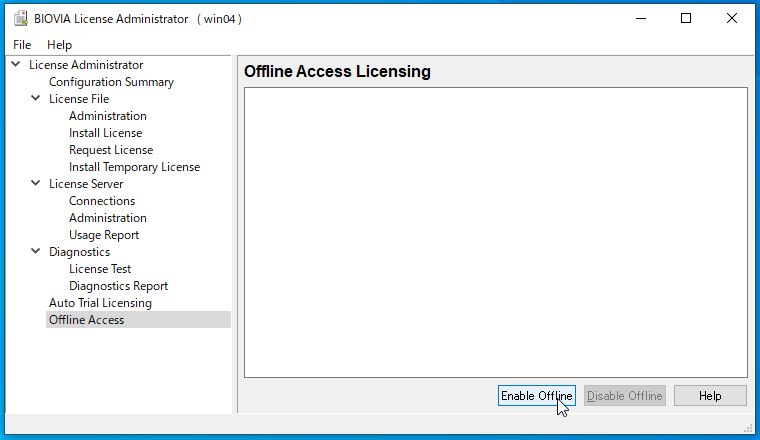Open License Test under Diagnostics
The image size is (760, 440).
(100, 268)
